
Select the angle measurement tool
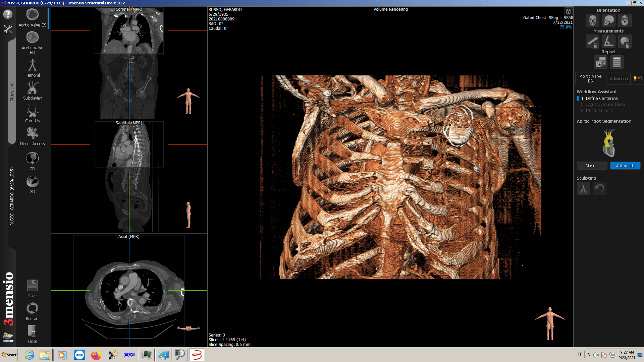click(608, 42)
